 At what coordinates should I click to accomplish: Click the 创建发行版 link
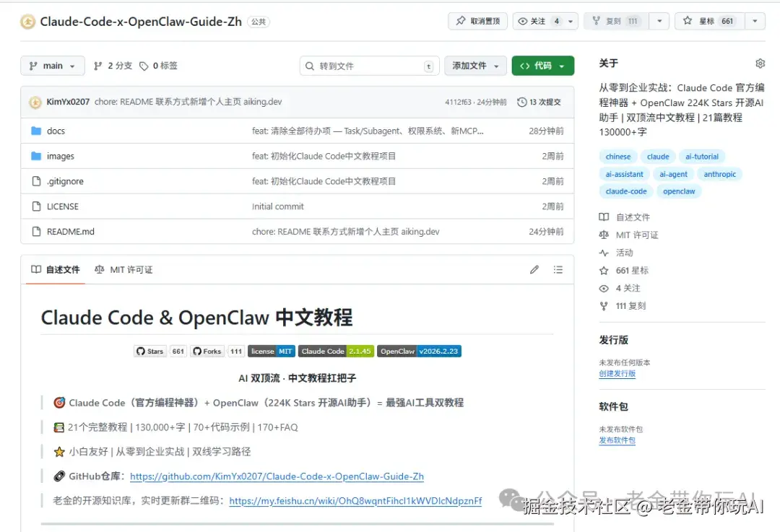point(617,374)
